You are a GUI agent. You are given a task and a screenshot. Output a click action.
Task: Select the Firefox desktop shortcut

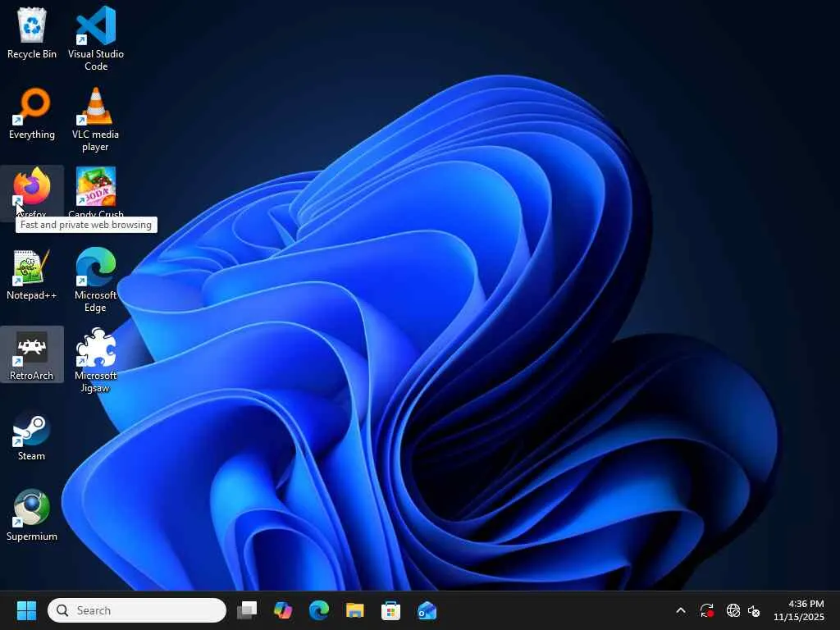[32, 192]
